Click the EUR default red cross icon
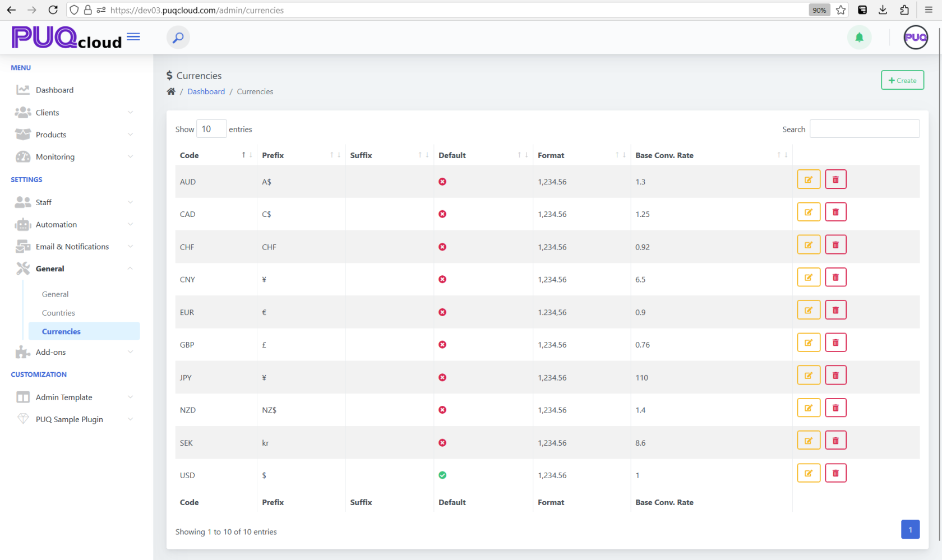 (442, 312)
